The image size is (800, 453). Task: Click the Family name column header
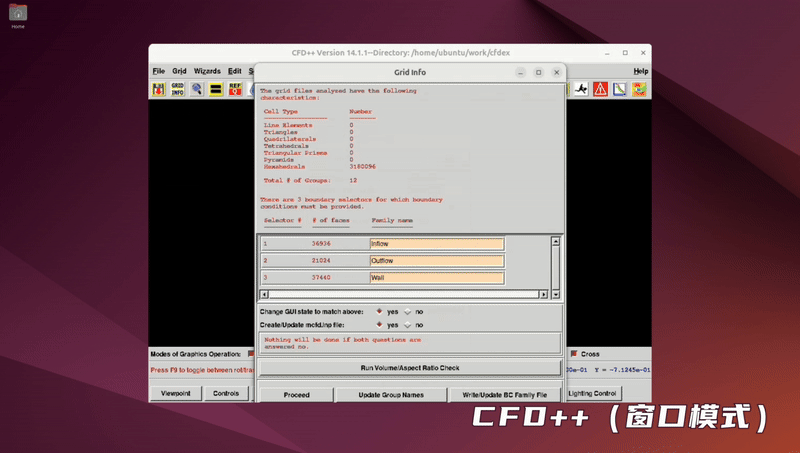click(392, 220)
